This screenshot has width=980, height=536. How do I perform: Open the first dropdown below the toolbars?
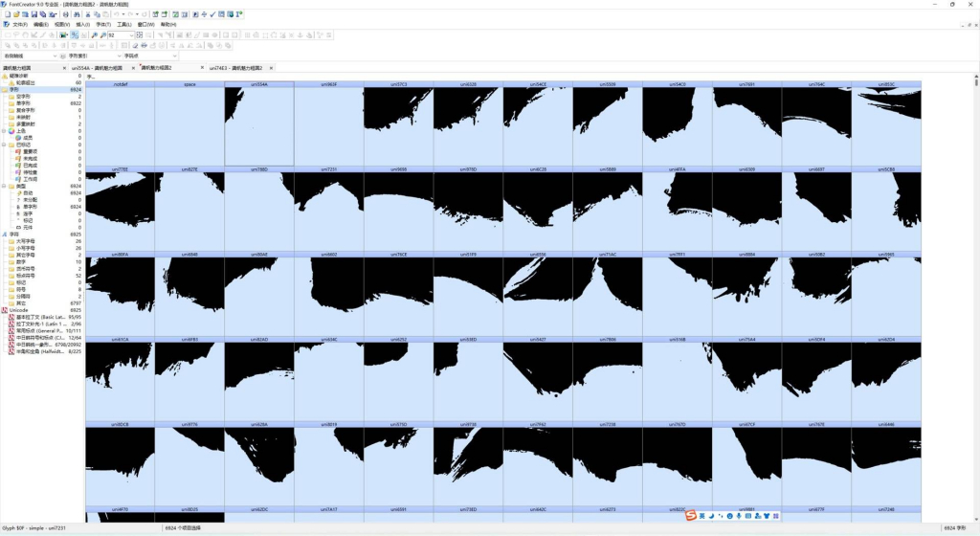pos(30,56)
